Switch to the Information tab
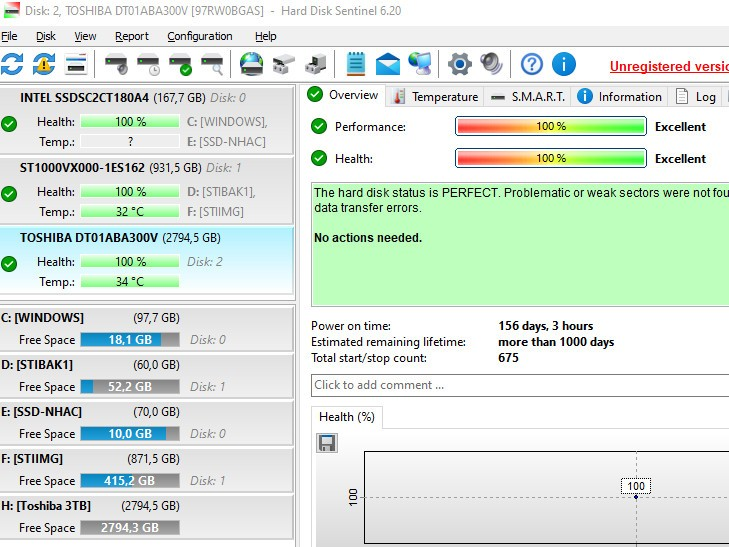Viewport: 729px width, 547px height. (619, 97)
